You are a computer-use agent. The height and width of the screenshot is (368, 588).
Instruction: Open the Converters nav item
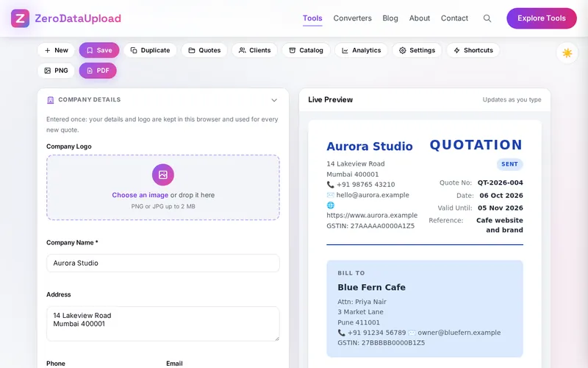pos(353,18)
